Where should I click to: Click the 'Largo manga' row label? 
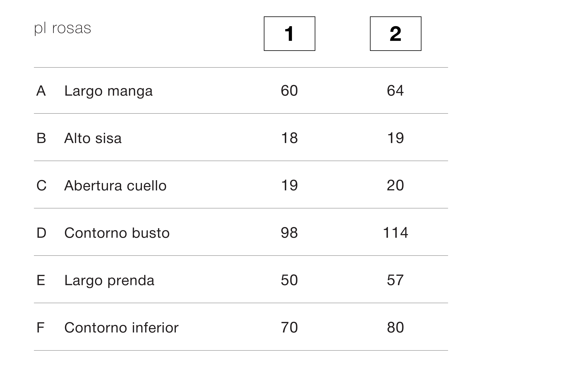coord(108,91)
